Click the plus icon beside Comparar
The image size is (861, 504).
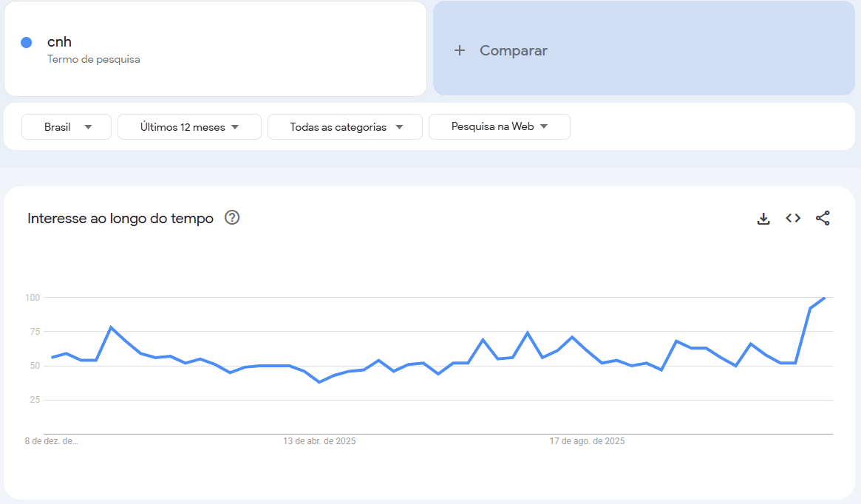[460, 50]
